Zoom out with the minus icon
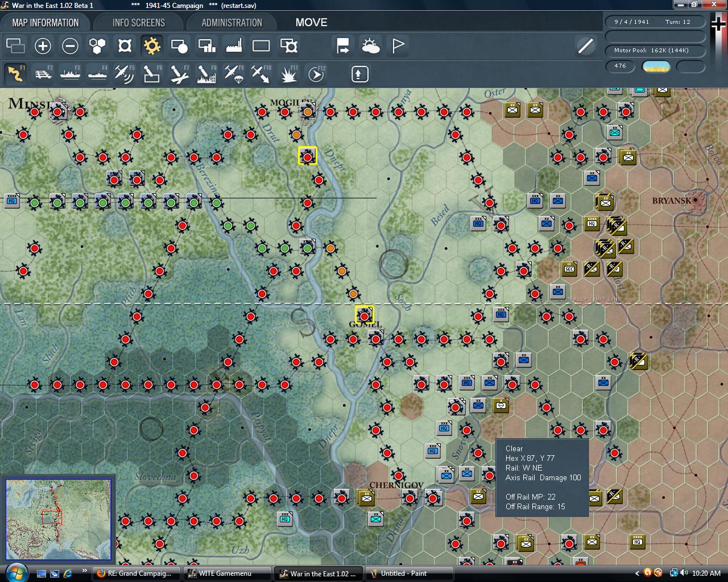728x582 pixels. tap(70, 45)
